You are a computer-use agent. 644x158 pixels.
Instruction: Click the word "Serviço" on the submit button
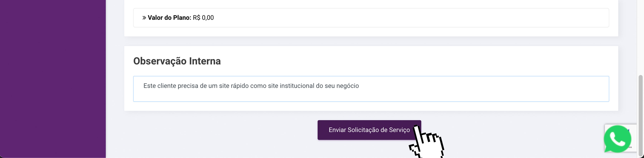pos(399,130)
